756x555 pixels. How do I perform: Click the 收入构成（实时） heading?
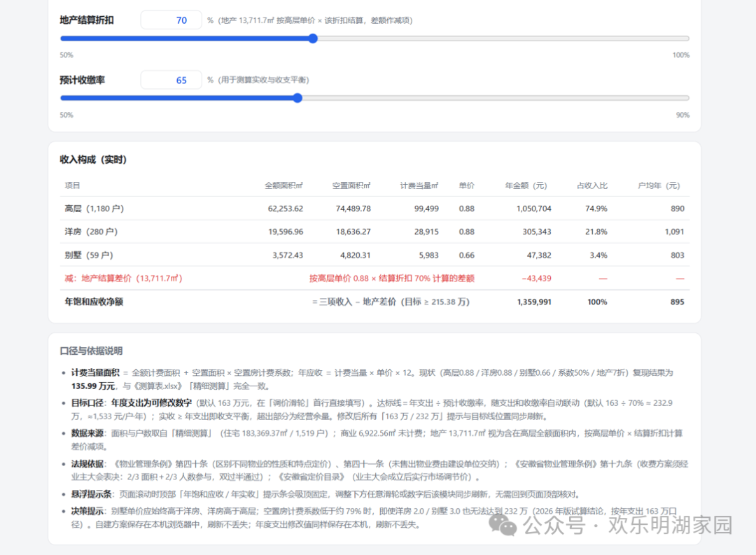coord(93,160)
